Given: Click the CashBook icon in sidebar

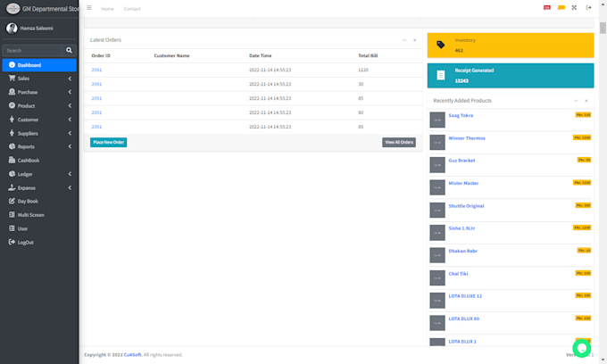Looking at the screenshot, I should tap(12, 160).
